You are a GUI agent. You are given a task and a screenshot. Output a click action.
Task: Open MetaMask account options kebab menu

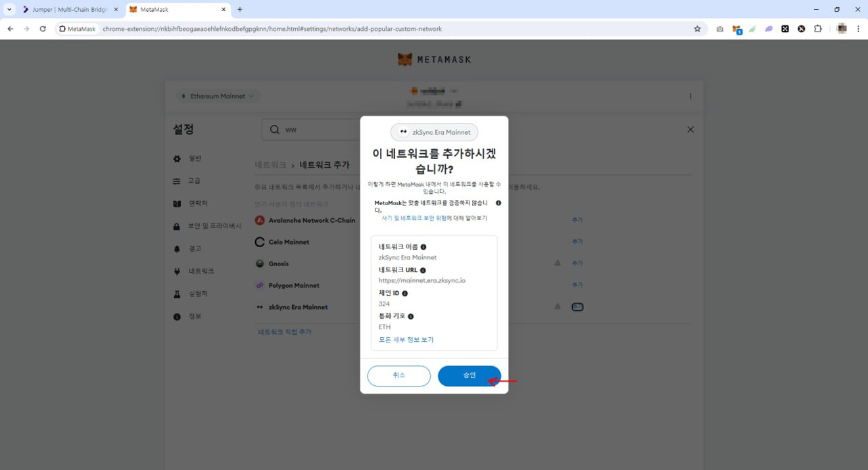[x=690, y=96]
